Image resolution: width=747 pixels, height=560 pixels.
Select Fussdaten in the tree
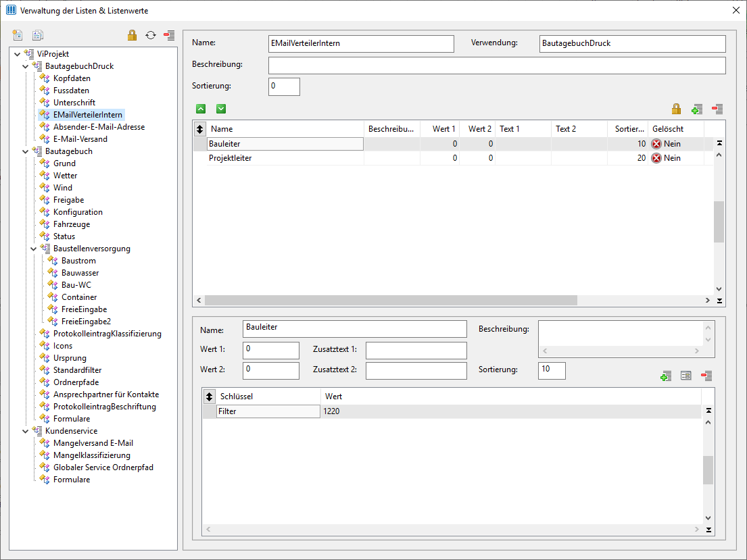tap(71, 91)
